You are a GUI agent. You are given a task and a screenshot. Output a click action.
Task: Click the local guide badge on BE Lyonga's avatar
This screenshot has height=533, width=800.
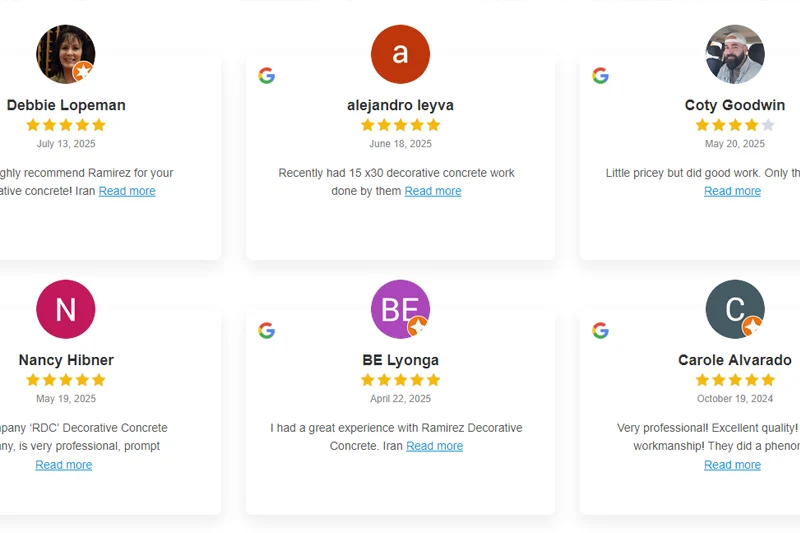418,326
